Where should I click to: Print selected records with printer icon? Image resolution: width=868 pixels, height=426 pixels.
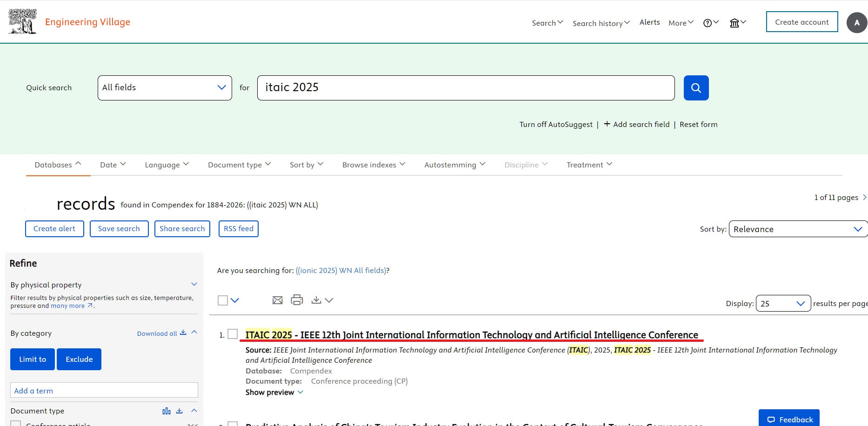tap(297, 300)
